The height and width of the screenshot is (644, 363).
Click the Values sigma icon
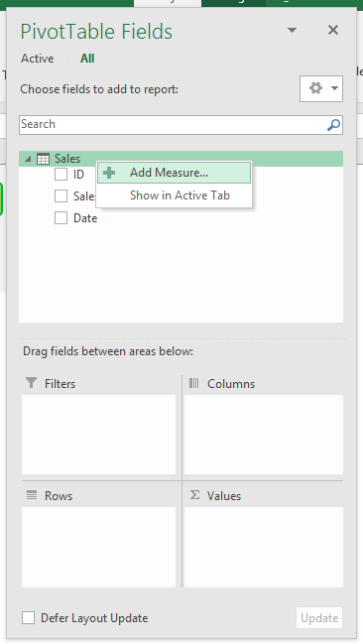tap(194, 495)
